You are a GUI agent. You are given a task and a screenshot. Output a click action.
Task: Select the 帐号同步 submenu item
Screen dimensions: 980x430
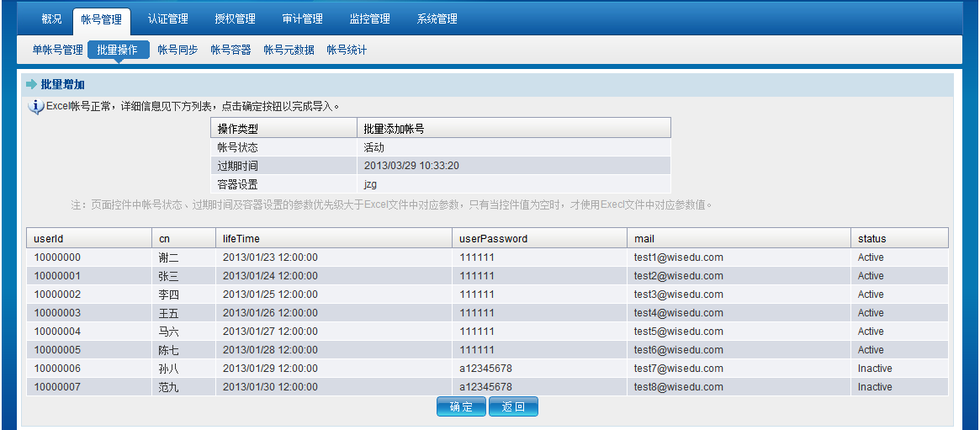tap(177, 50)
